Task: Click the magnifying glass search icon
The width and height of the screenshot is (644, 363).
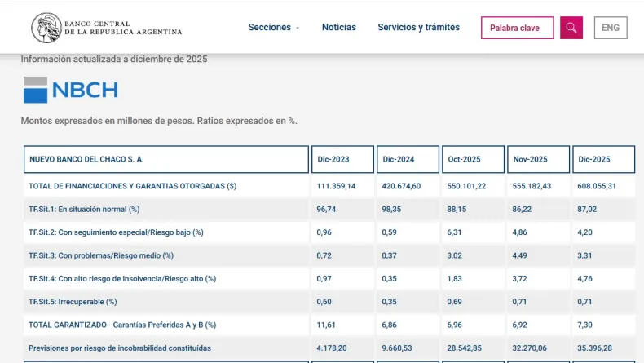Action: click(571, 28)
